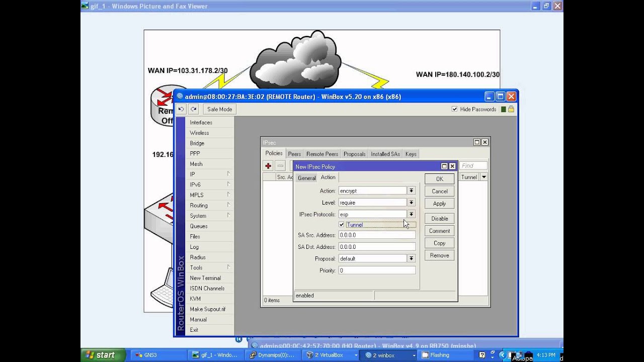Open the IPsec Protocols dropdown (esp)
Screen dimensions: 644x362
(412, 214)
